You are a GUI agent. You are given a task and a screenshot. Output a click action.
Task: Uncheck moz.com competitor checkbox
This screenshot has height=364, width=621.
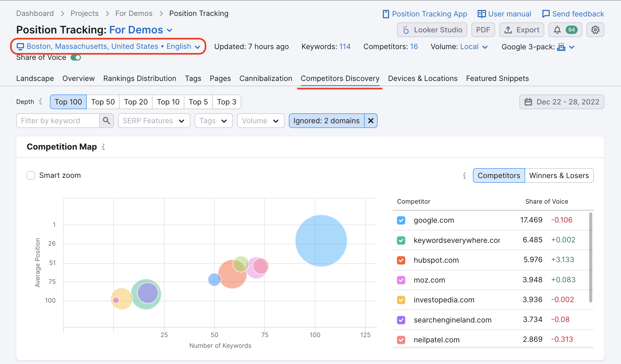(401, 280)
